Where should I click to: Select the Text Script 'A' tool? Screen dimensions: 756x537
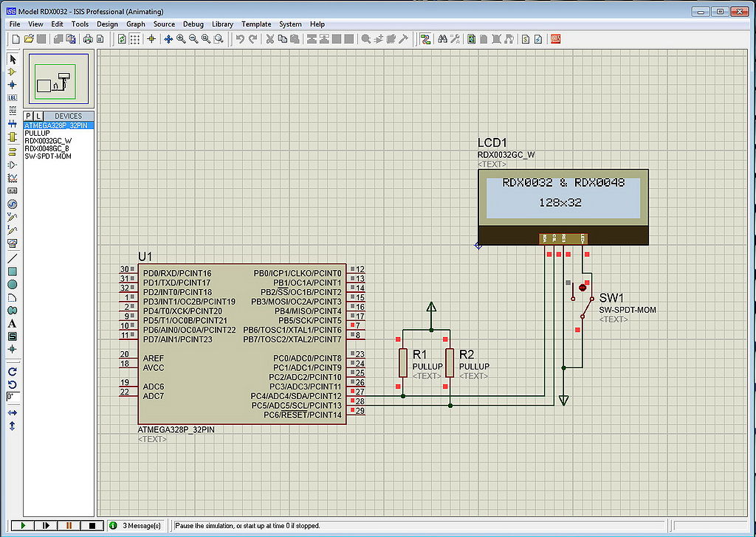(x=13, y=324)
